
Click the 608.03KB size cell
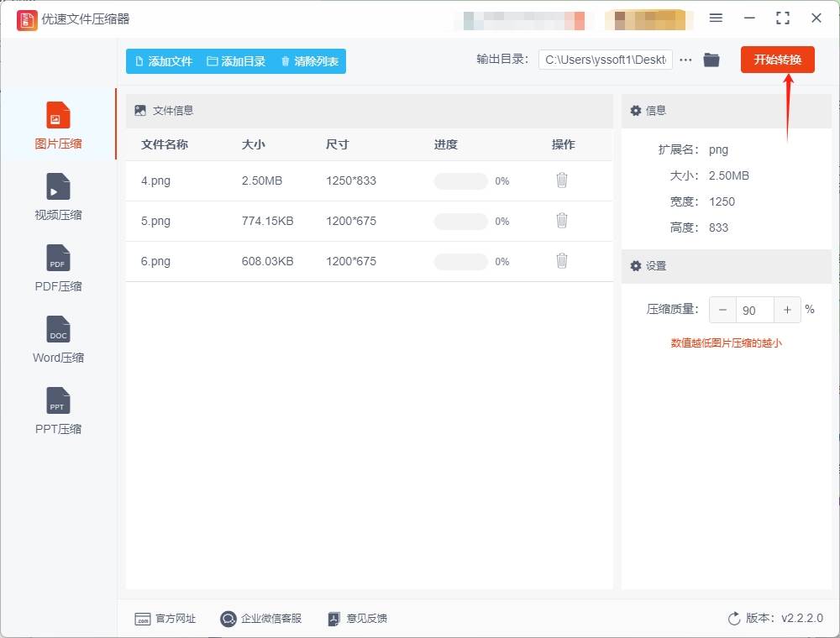(267, 261)
